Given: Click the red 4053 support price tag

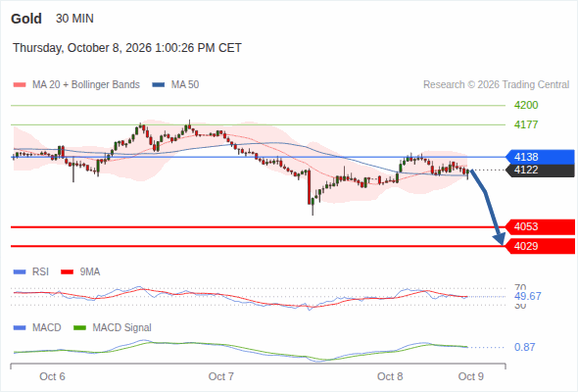Looking at the screenshot, I should click(x=540, y=226).
